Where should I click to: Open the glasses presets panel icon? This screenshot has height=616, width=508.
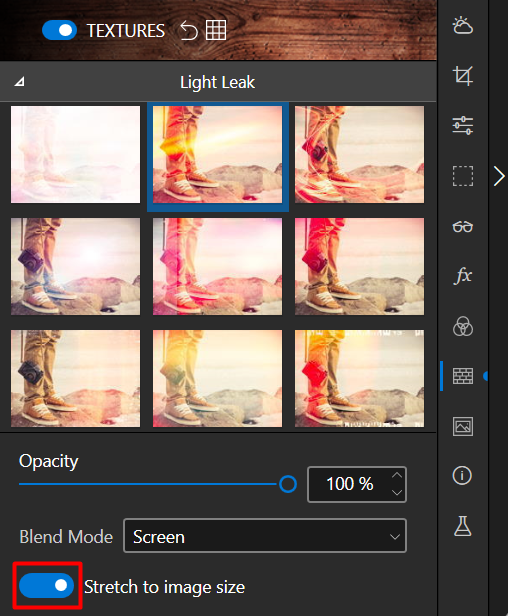462,227
